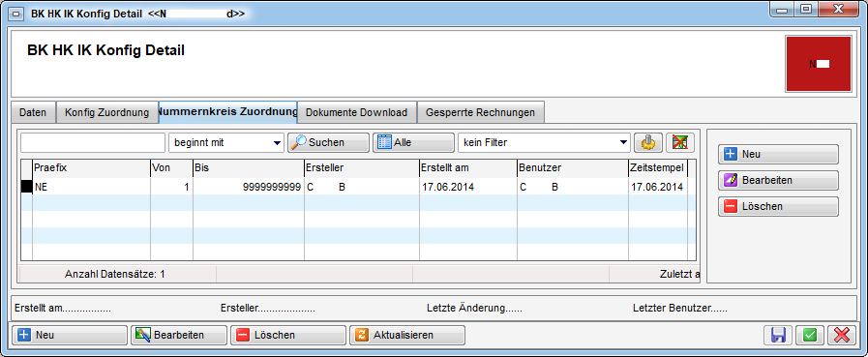Click the blue floppy disk save icon
The image size is (868, 357).
click(x=778, y=336)
